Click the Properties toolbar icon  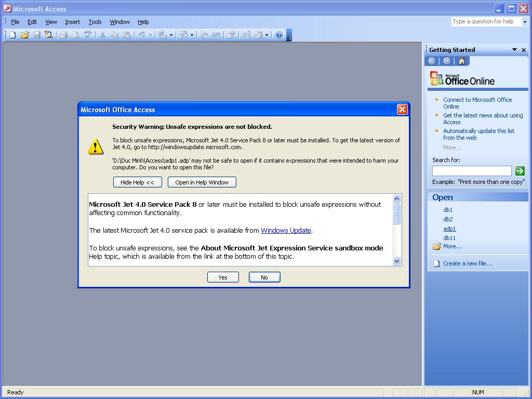click(x=231, y=35)
